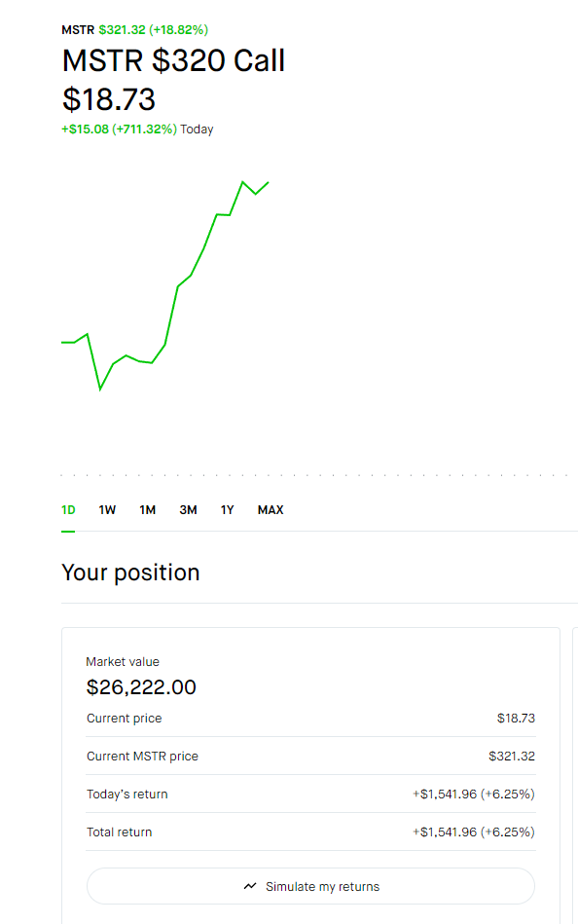578x924 pixels.
Task: Switch to the 1W chart timeframe
Action: (x=107, y=509)
